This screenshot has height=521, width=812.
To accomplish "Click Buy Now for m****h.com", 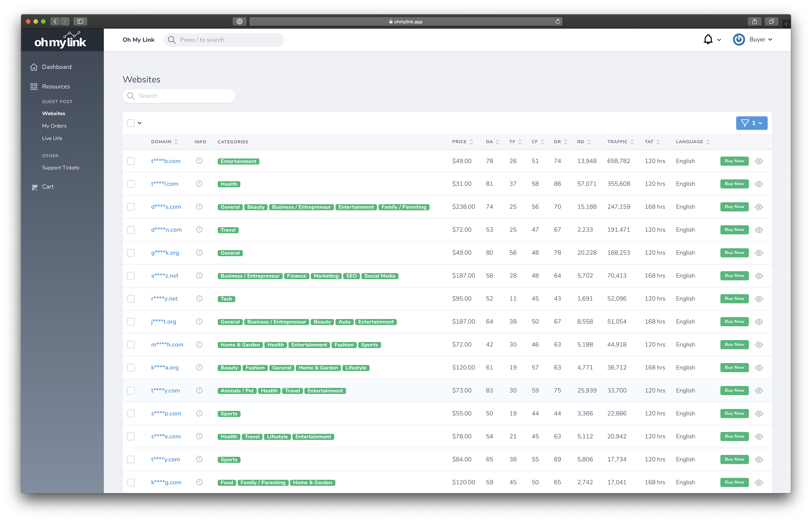I will coord(734,345).
